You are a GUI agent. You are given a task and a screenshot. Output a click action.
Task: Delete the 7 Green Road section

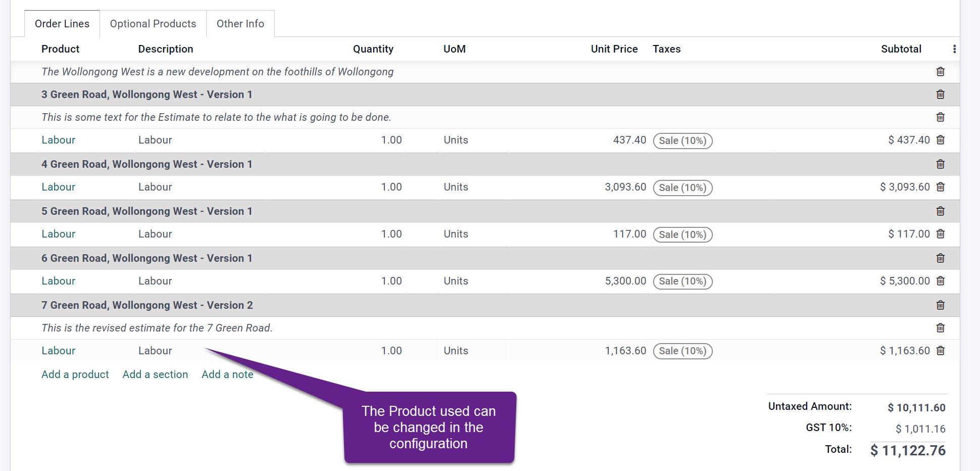[940, 305]
